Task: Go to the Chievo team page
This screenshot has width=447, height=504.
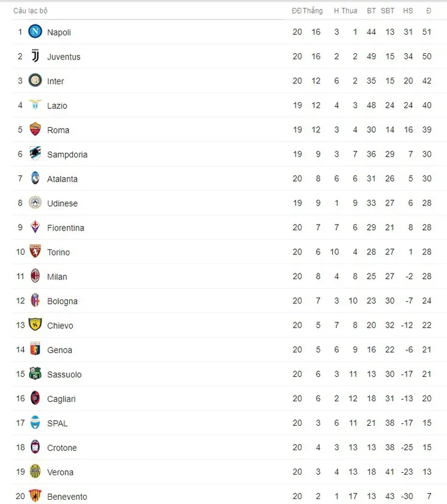Action: [x=60, y=325]
